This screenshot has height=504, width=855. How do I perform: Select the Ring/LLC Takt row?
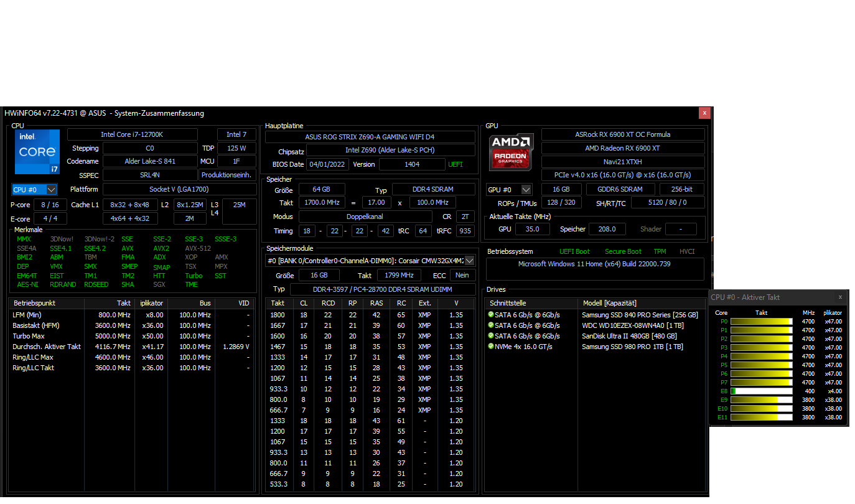pyautogui.click(x=132, y=368)
